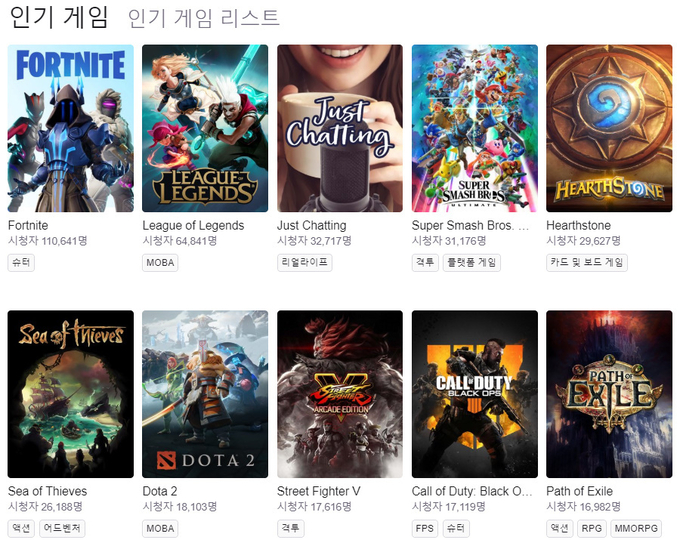Viewport: 680px width, 540px height.
Task: Click the 시청자 18,103명 viewer count
Action: 180,507
